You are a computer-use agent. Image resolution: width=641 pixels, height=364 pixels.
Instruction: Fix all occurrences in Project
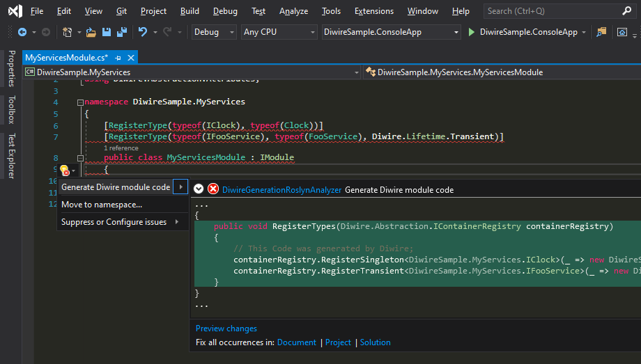338,342
